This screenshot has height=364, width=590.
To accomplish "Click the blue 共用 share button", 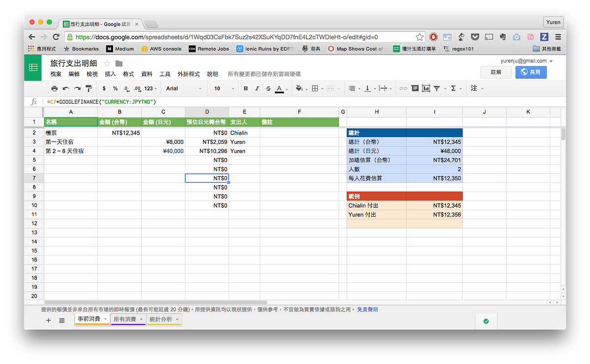I will 531,72.
